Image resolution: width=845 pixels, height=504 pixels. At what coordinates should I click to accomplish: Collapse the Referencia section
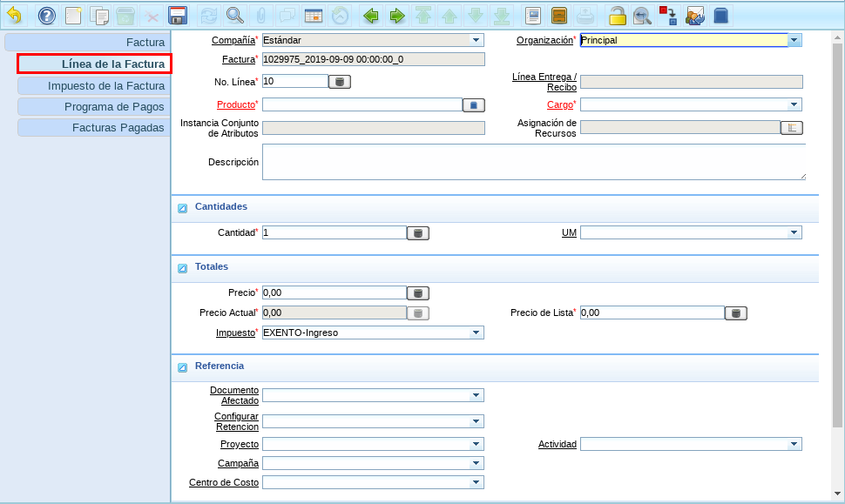[183, 367]
